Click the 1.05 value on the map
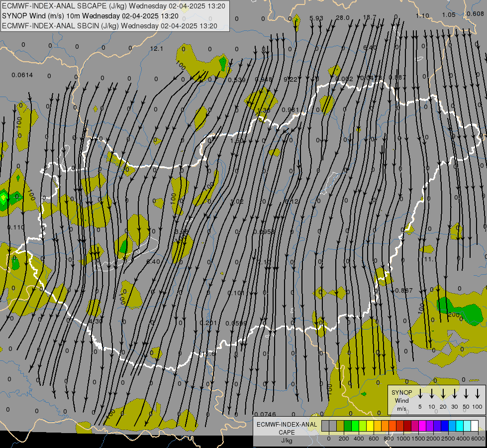Screen dimensions: 487x448 [x=449, y=14]
